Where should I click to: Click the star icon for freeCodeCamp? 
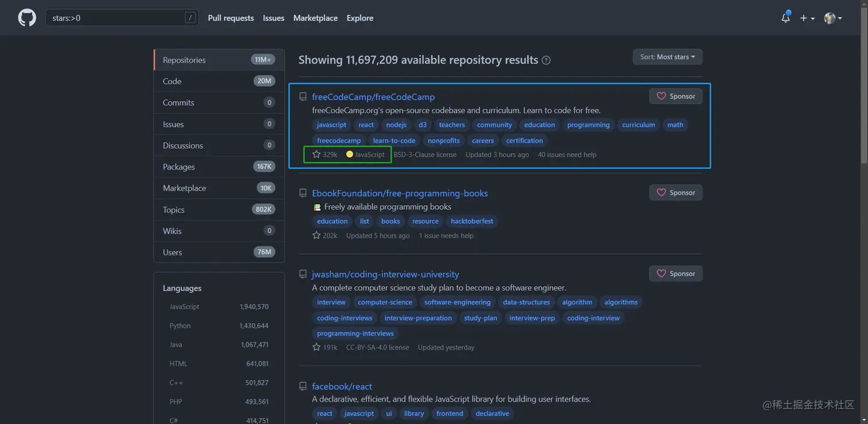[316, 155]
